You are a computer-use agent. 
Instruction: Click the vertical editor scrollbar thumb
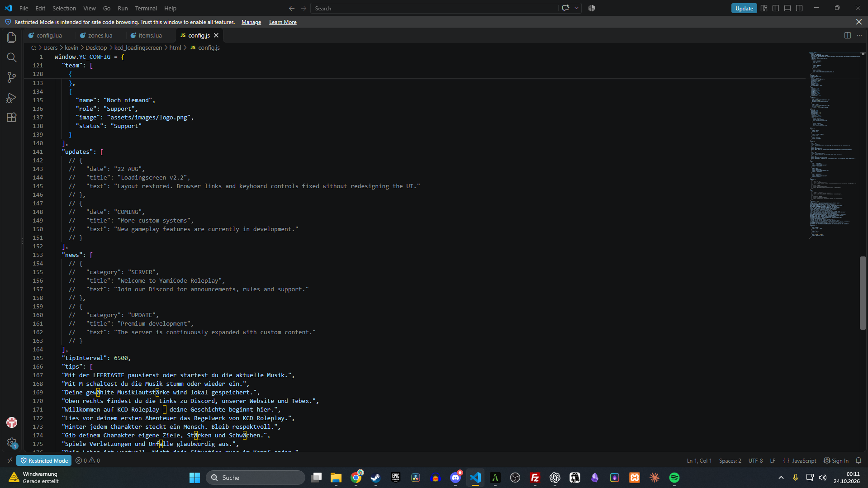[863, 293]
